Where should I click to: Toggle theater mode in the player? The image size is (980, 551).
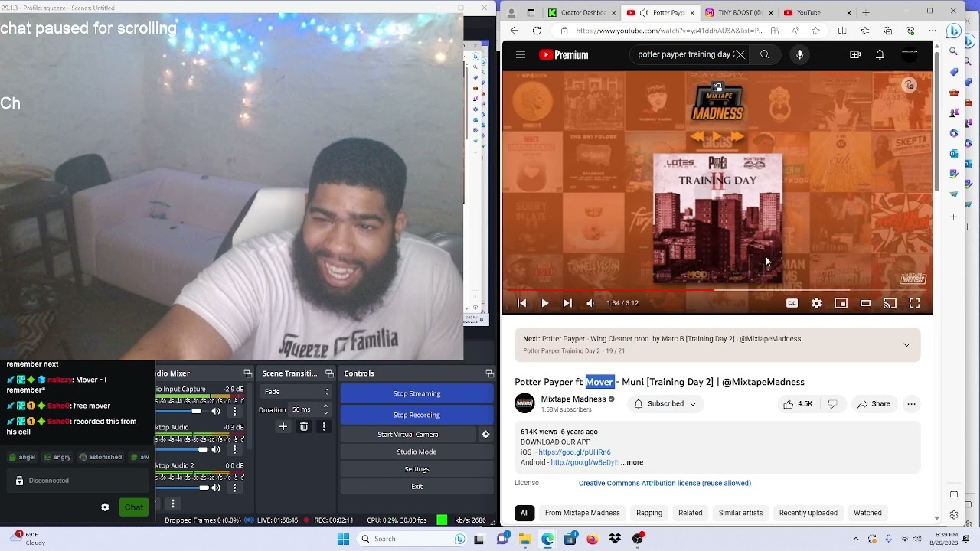pos(865,303)
